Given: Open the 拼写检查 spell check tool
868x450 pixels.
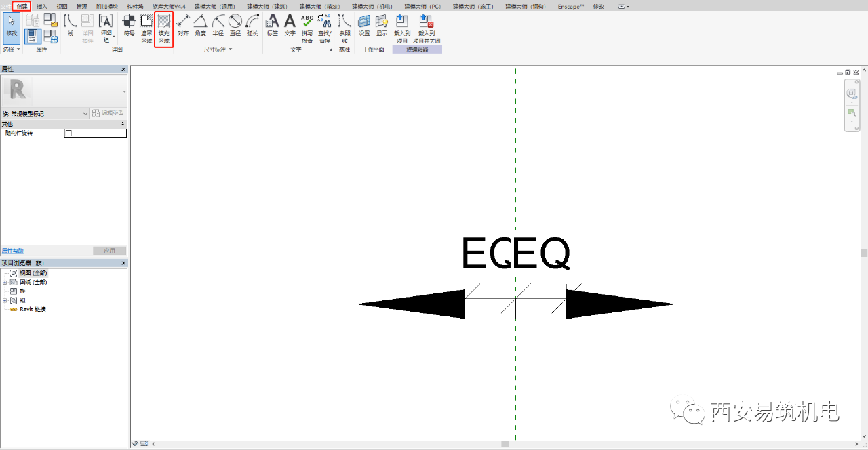Looking at the screenshot, I should click(x=307, y=28).
